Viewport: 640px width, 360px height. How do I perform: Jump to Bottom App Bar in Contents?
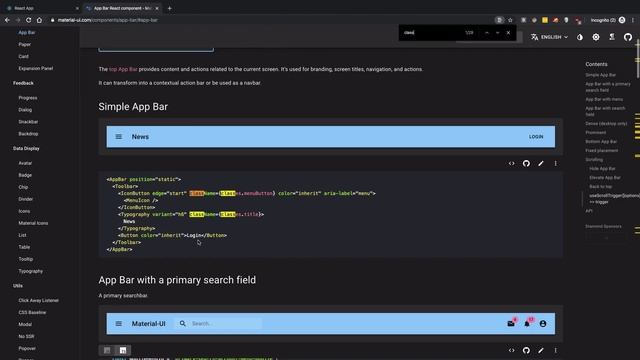[x=601, y=142]
